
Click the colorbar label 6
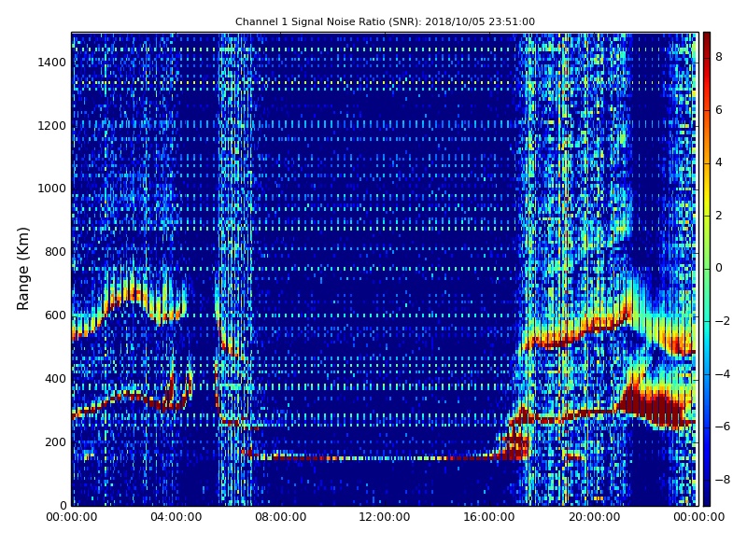(x=719, y=110)
